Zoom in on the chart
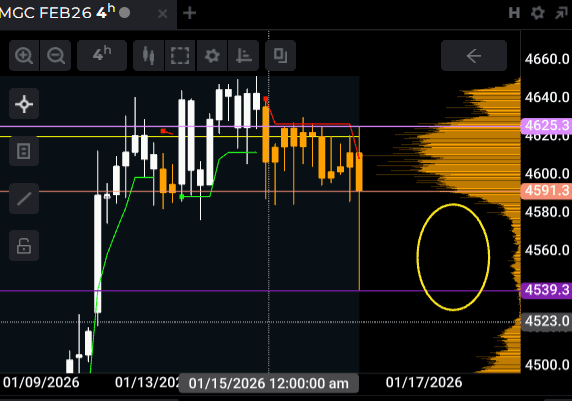Screen dimensions: 572x401 24,55
